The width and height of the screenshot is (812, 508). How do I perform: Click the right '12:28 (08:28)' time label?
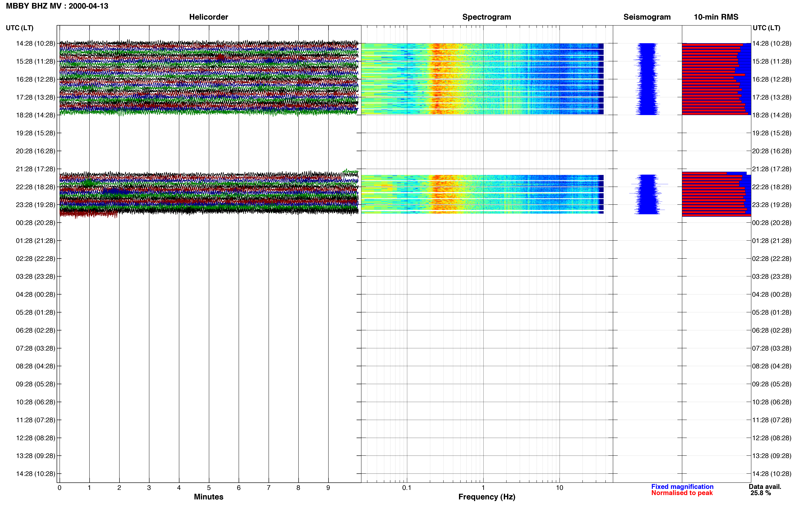point(772,438)
